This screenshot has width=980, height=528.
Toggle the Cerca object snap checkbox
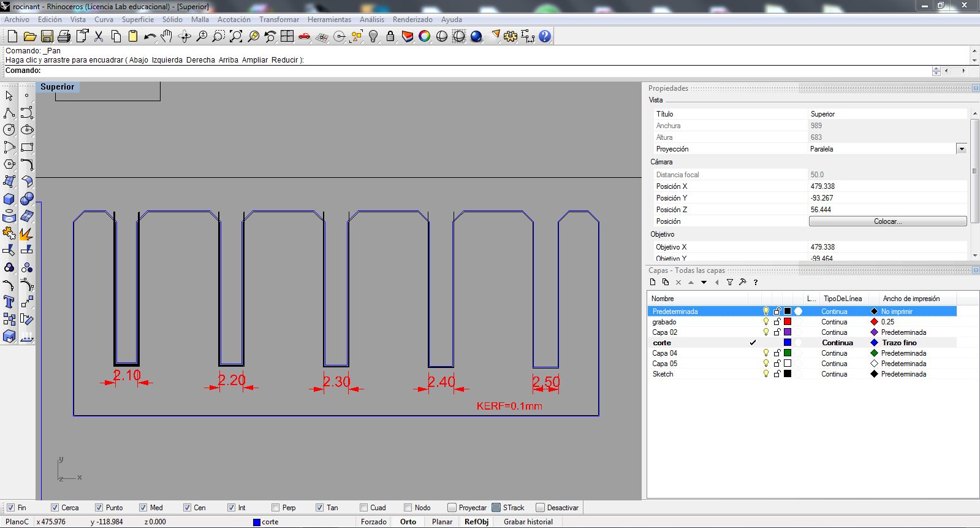pos(55,507)
